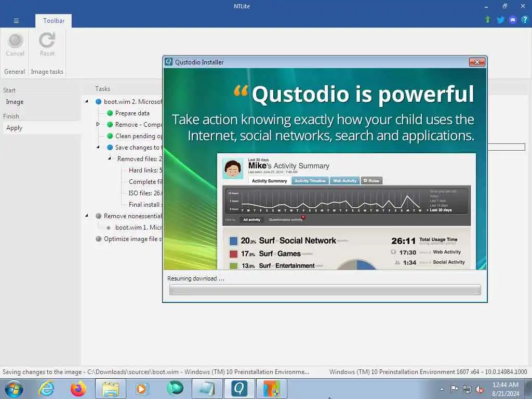Select Apply in the Finish sidebar

point(14,128)
